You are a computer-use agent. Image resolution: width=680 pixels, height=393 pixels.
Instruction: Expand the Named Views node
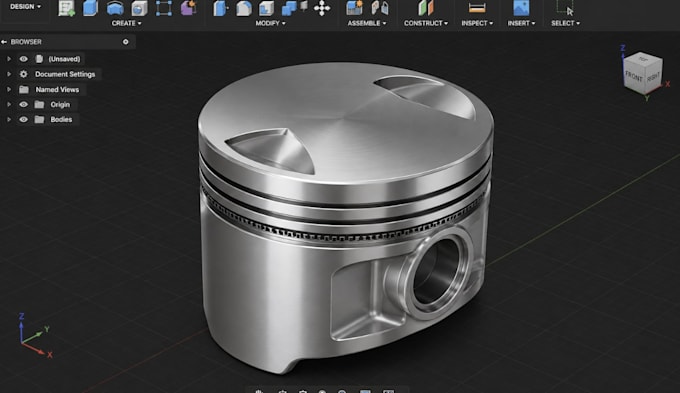[x=9, y=89]
